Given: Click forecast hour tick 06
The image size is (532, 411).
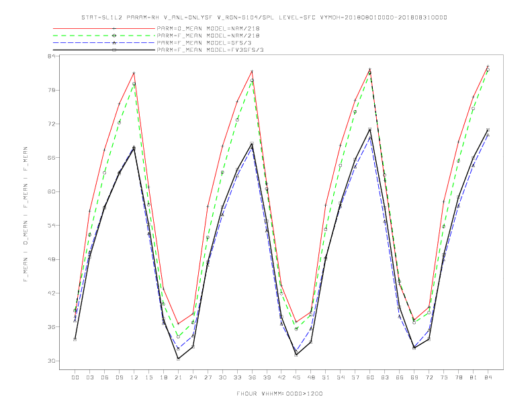Looking at the screenshot, I should point(105,377).
